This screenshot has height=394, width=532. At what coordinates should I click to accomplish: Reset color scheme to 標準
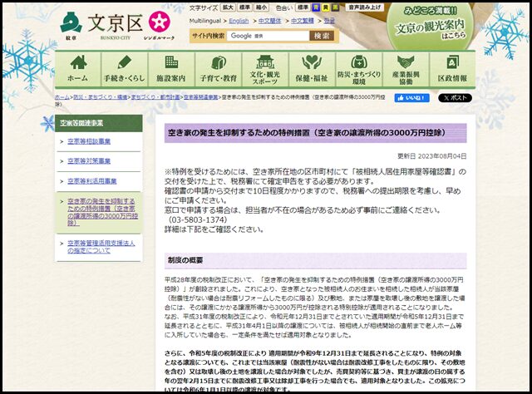point(303,7)
